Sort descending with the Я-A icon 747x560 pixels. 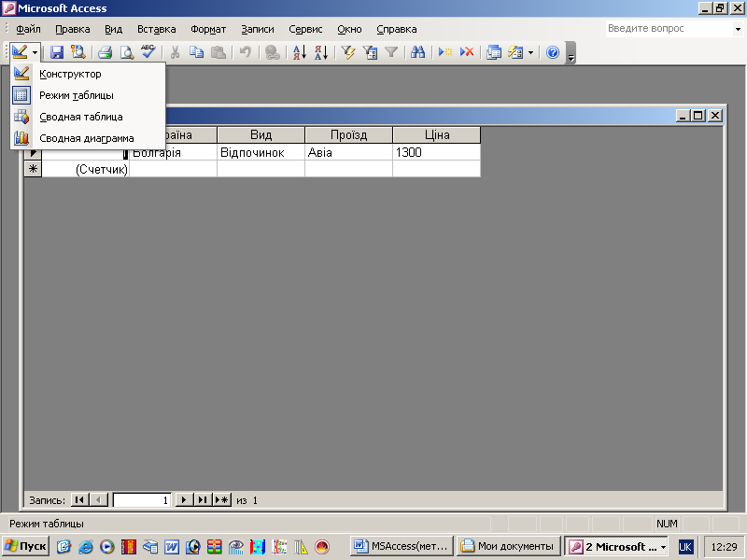pyautogui.click(x=321, y=52)
